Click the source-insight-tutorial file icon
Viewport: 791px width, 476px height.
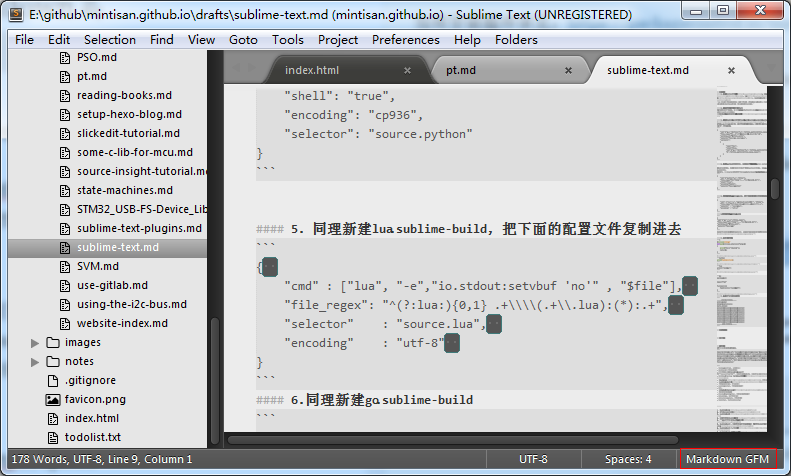pyautogui.click(x=65, y=172)
